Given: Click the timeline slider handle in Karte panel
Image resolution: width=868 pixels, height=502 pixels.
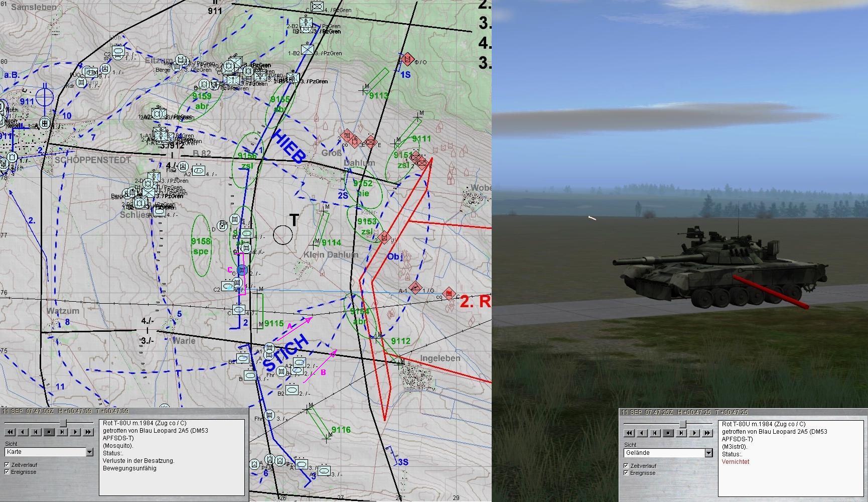Looking at the screenshot, I should pos(63,423).
